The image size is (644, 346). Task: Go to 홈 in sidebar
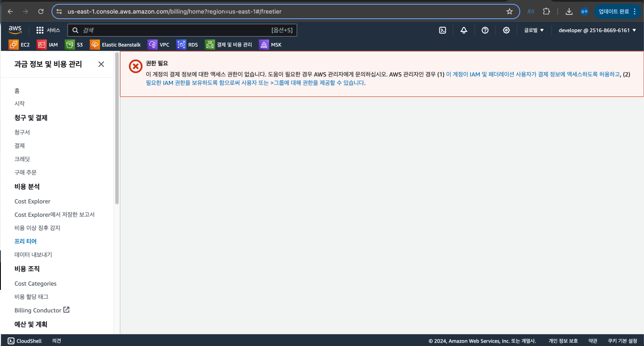pyautogui.click(x=17, y=91)
